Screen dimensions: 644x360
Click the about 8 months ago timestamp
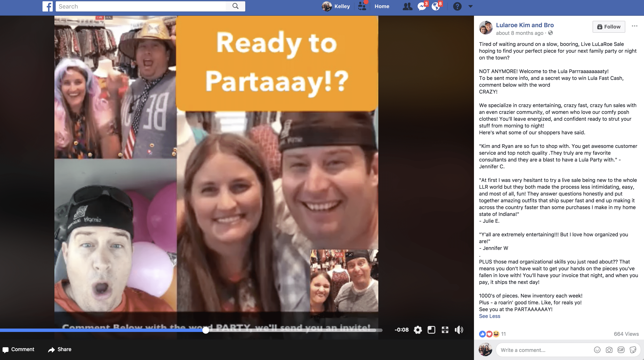(x=519, y=33)
